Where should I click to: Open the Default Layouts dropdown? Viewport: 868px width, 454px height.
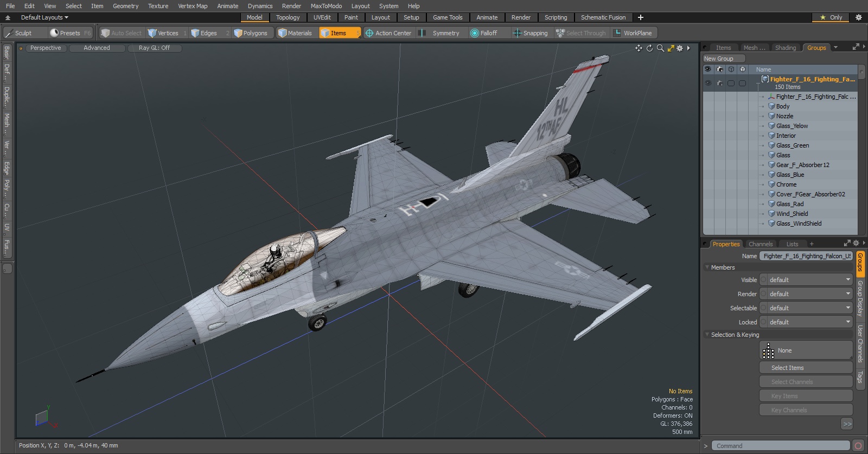[x=44, y=17]
